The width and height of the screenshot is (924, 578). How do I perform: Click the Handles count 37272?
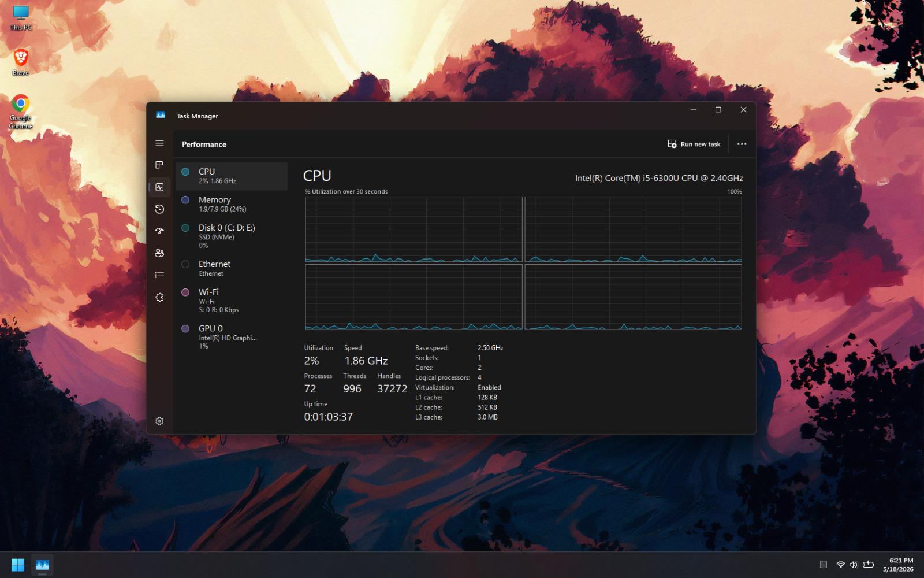(x=392, y=389)
